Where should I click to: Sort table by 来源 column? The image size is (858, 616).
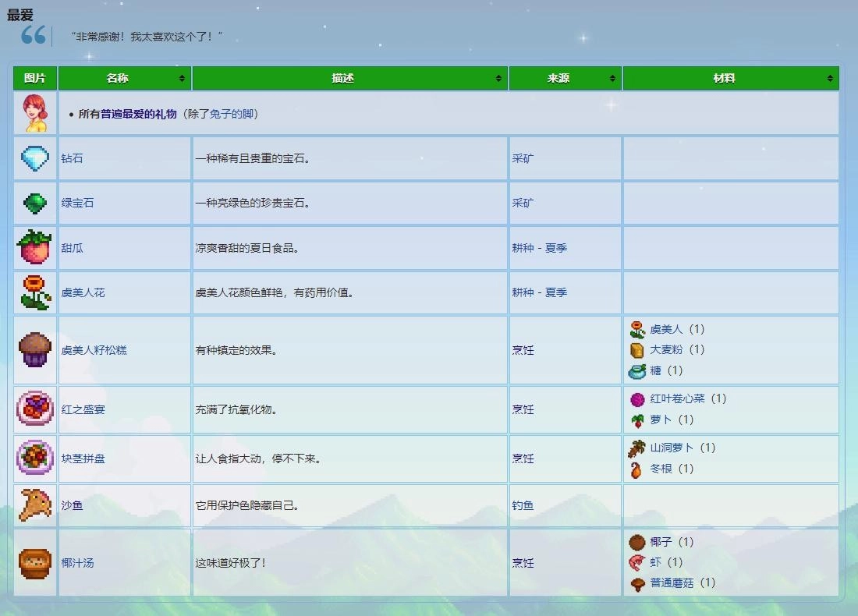(565, 78)
